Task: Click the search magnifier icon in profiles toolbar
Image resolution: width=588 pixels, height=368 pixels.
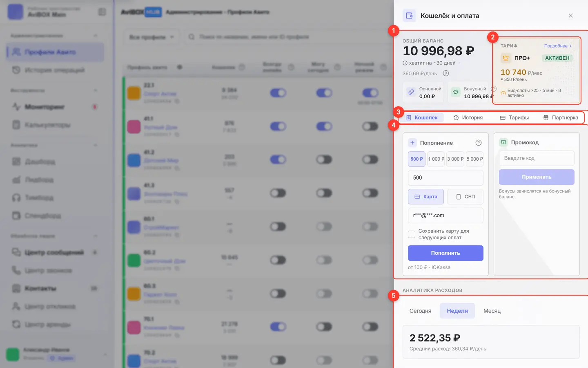Action: (192, 37)
